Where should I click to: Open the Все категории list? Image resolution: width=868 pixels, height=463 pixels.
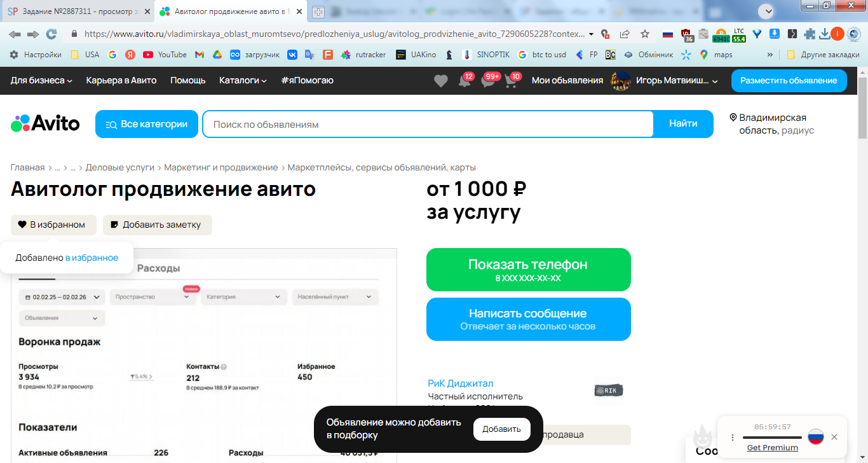[147, 124]
